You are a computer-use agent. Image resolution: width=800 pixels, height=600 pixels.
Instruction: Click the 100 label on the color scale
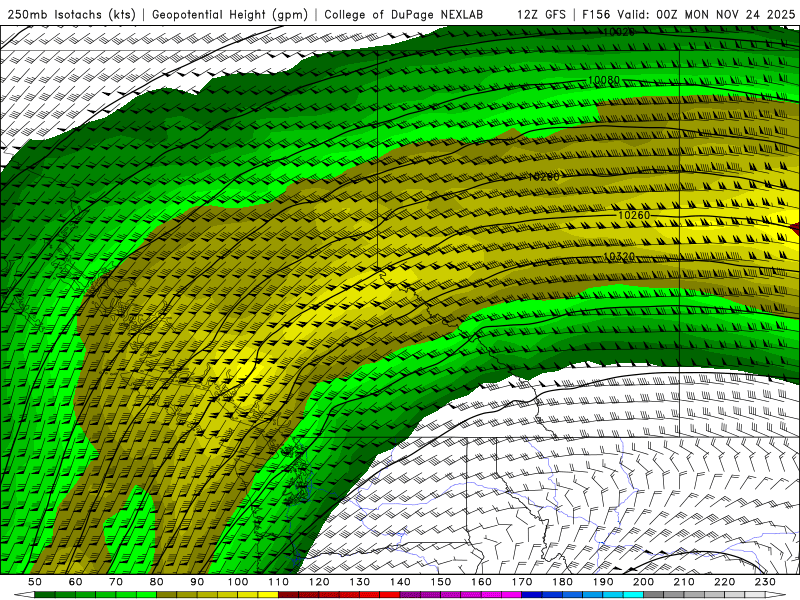pyautogui.click(x=238, y=582)
